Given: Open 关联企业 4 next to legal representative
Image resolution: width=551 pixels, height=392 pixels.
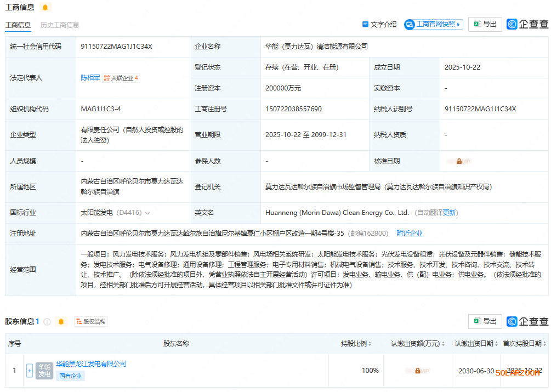Looking at the screenshot, I should coord(121,78).
